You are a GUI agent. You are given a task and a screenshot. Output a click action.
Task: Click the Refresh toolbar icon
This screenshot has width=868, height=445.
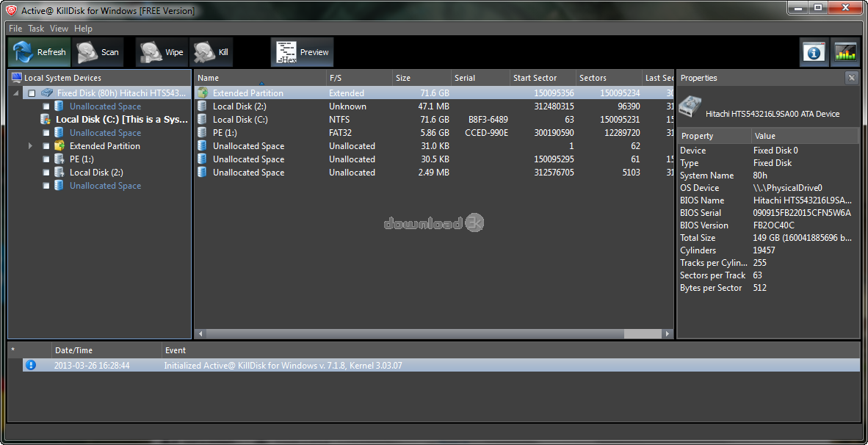click(x=24, y=52)
